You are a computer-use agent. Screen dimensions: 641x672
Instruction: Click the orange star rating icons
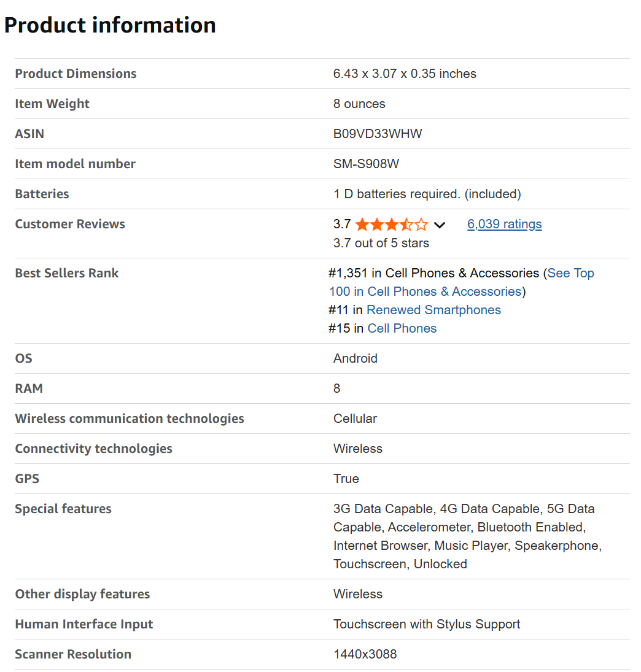[391, 225]
